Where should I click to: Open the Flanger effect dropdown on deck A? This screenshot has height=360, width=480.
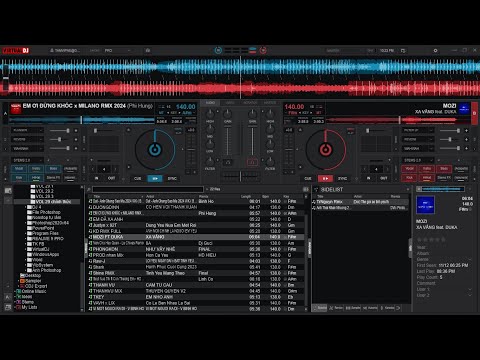pyautogui.click(x=27, y=130)
